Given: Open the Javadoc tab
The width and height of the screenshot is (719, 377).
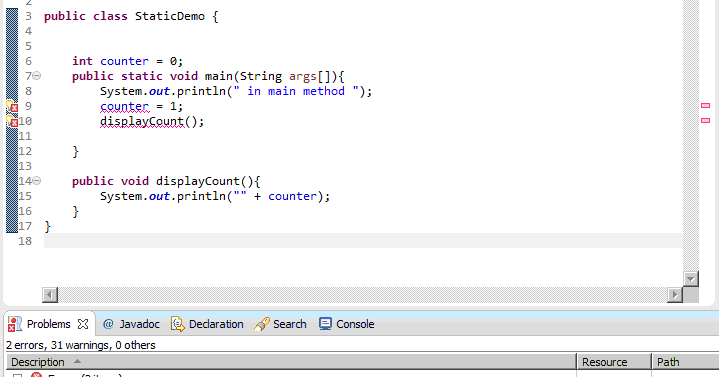Looking at the screenshot, I should (x=139, y=324).
